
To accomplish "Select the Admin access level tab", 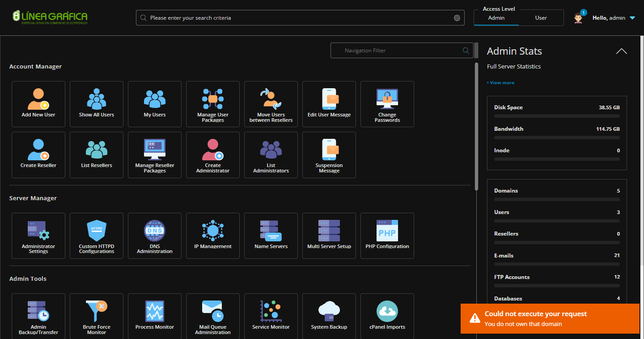I will click(496, 18).
